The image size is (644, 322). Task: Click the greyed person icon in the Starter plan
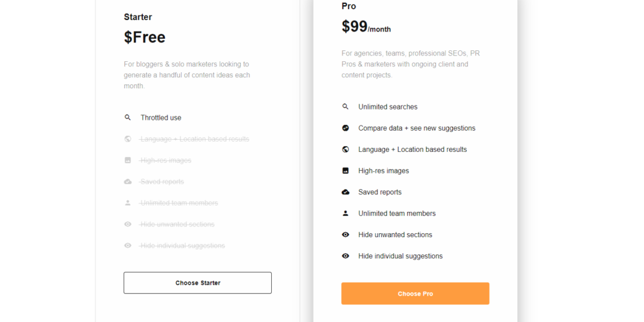pyautogui.click(x=128, y=203)
